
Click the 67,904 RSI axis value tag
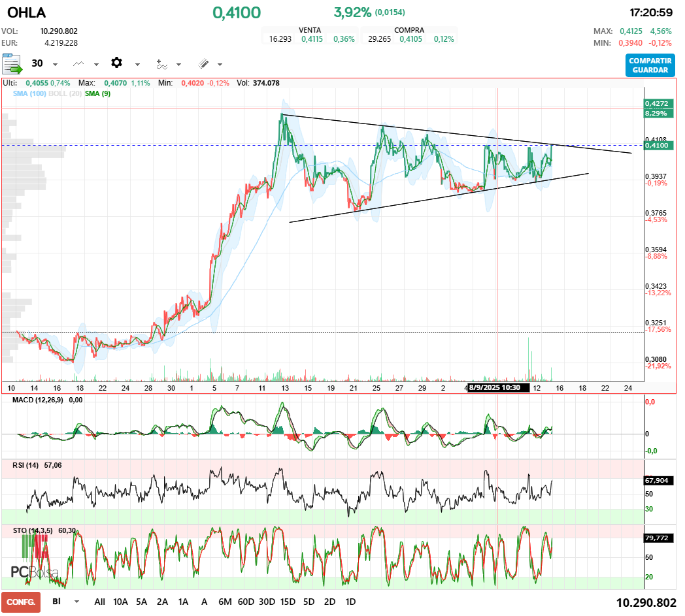click(657, 480)
